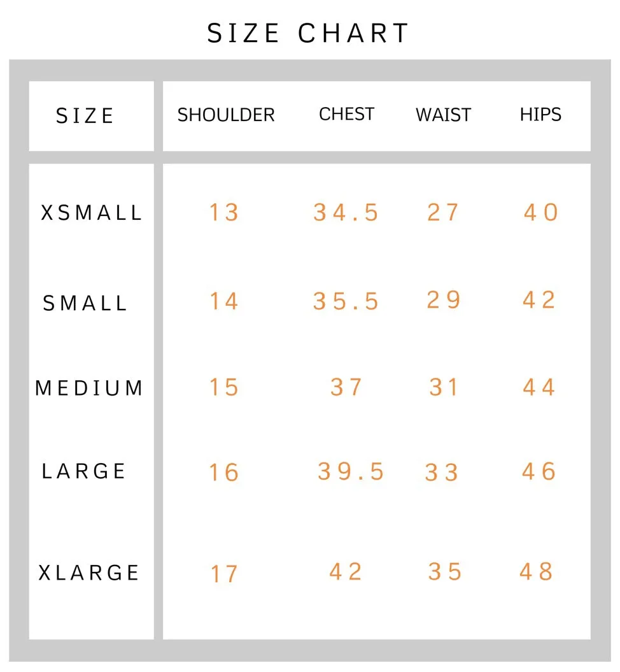
Task: Select the SMALL size row label
Action: pos(85,303)
